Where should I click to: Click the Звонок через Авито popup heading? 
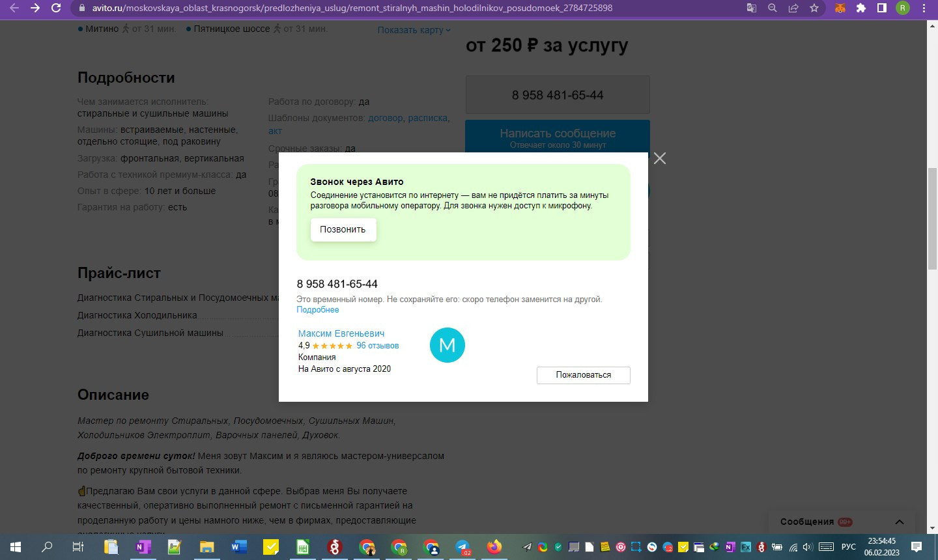[x=357, y=182]
